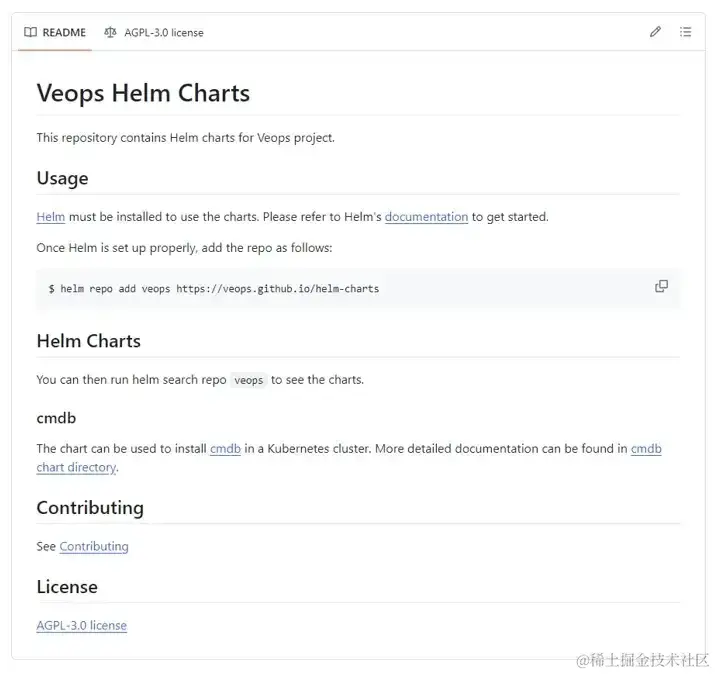The image size is (715, 674).
Task: Click the License section heading
Action: tap(67, 587)
